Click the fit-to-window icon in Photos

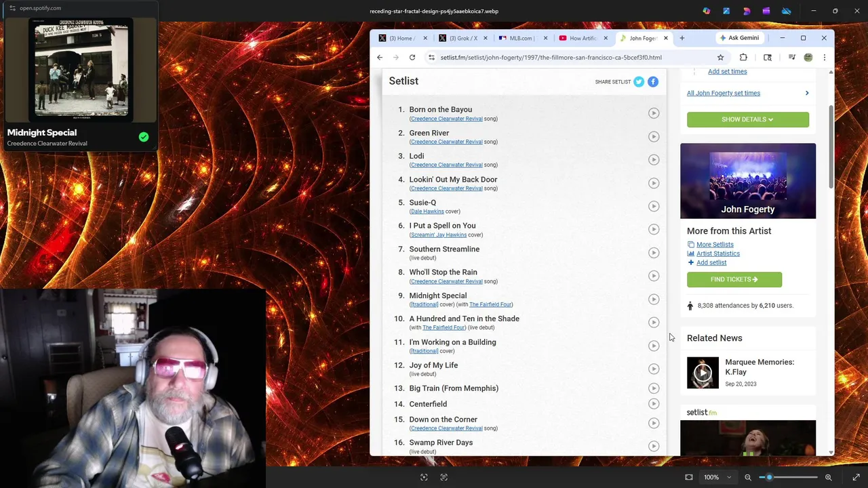(689, 477)
